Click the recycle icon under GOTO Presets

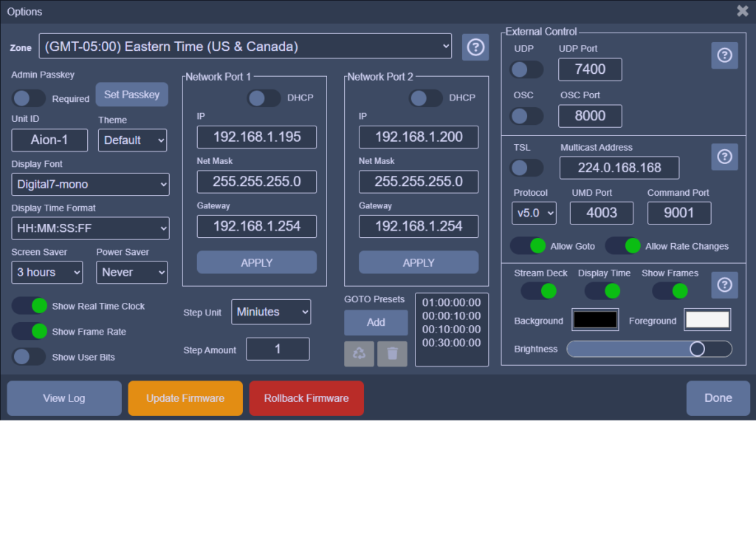click(x=359, y=354)
